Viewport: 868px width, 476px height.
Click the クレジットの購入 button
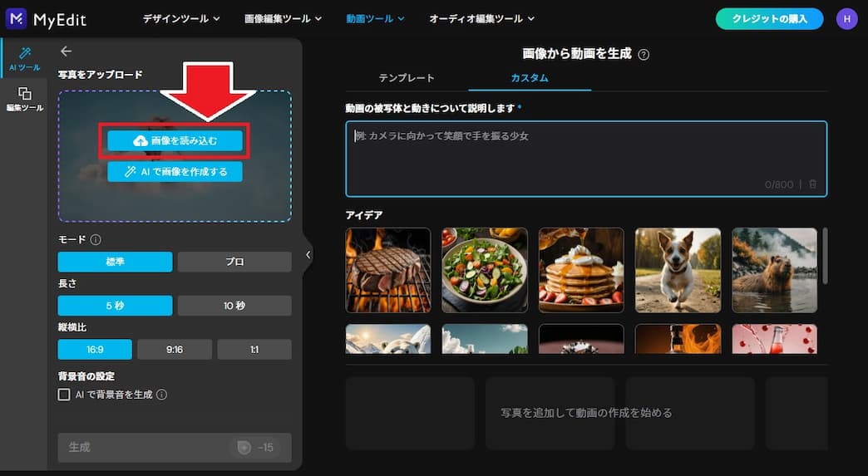pyautogui.click(x=769, y=18)
